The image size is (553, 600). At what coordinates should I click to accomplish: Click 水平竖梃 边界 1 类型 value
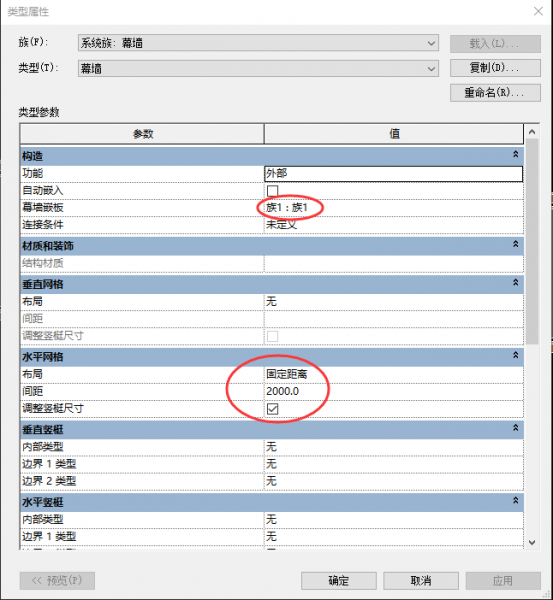coord(271,536)
